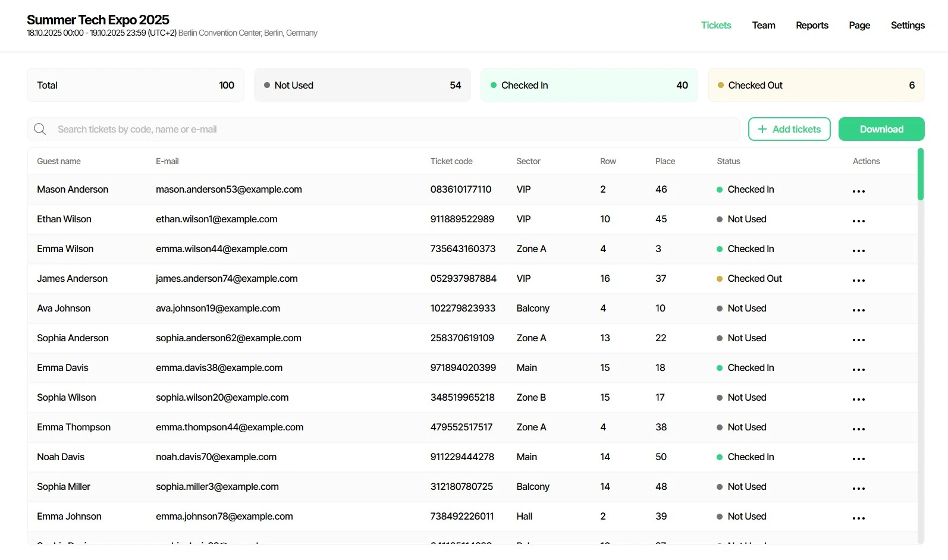Image resolution: width=948 pixels, height=560 pixels.
Task: Expand options menu for Ava Johnson
Action: (x=858, y=310)
